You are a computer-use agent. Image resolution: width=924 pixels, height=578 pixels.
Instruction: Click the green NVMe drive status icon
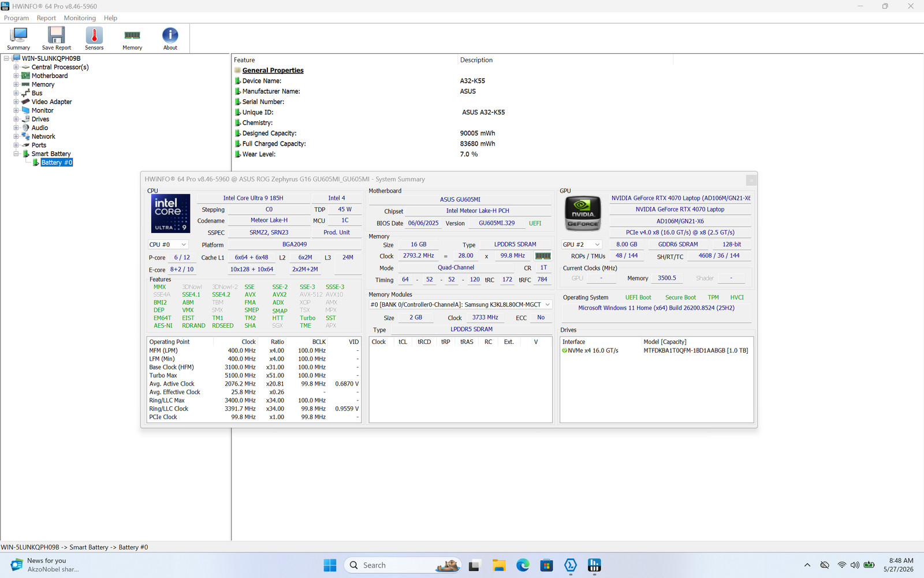click(565, 350)
